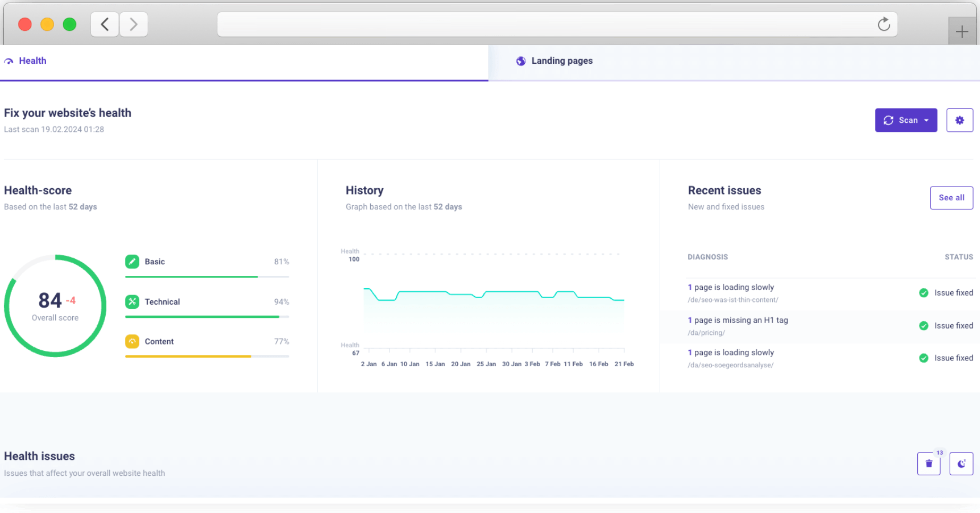Image resolution: width=980 pixels, height=513 pixels.
Task: Click the green Technical tools icon
Action: pyautogui.click(x=132, y=301)
